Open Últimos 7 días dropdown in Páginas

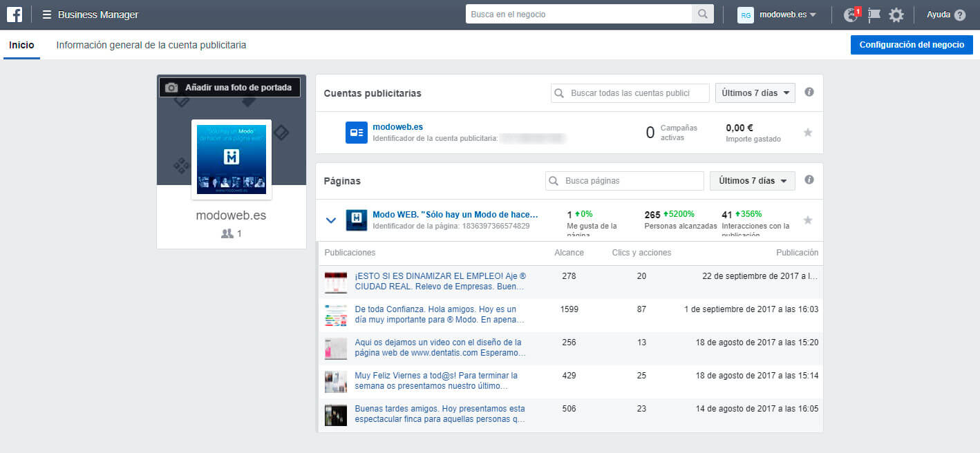[753, 181]
